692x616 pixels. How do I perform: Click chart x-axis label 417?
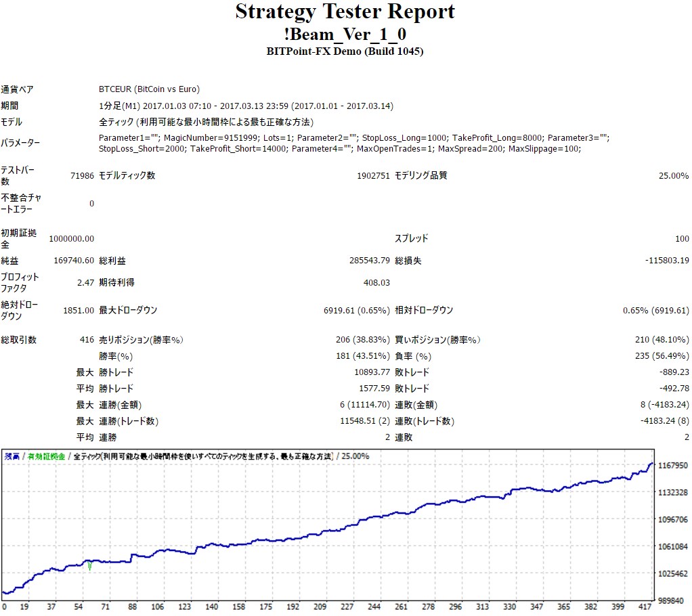pyautogui.click(x=645, y=607)
